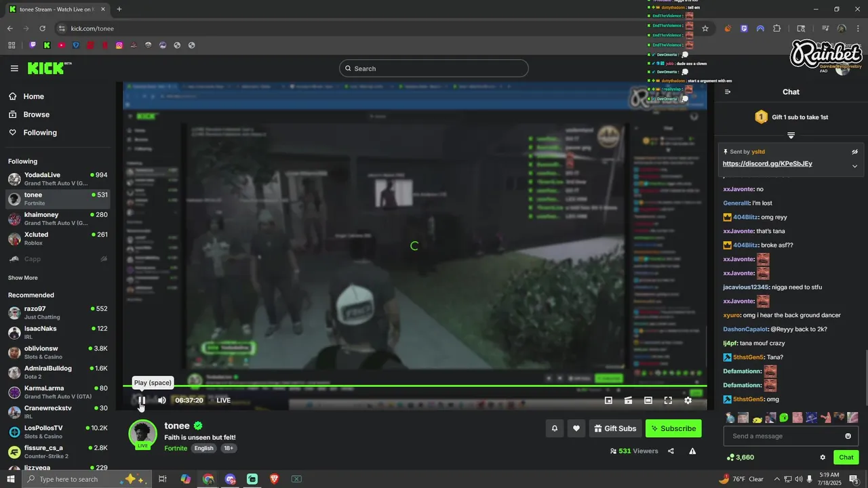868x488 pixels.
Task: Open mini player picture-in-picture icon
Action: (608, 401)
